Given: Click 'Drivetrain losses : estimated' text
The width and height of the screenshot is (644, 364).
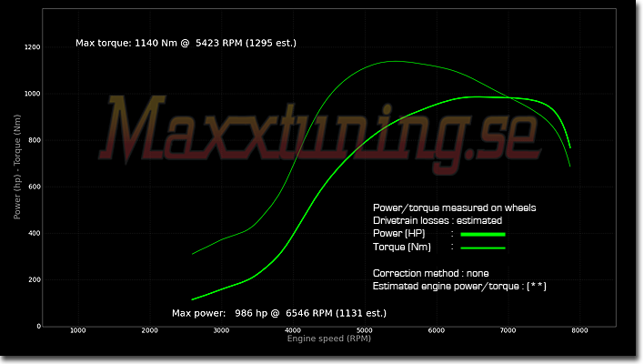Looking at the screenshot, I should click(438, 220).
